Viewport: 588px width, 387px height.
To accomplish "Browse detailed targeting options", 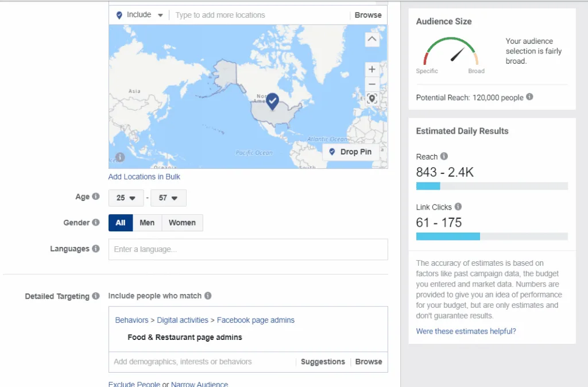I will (x=369, y=362).
